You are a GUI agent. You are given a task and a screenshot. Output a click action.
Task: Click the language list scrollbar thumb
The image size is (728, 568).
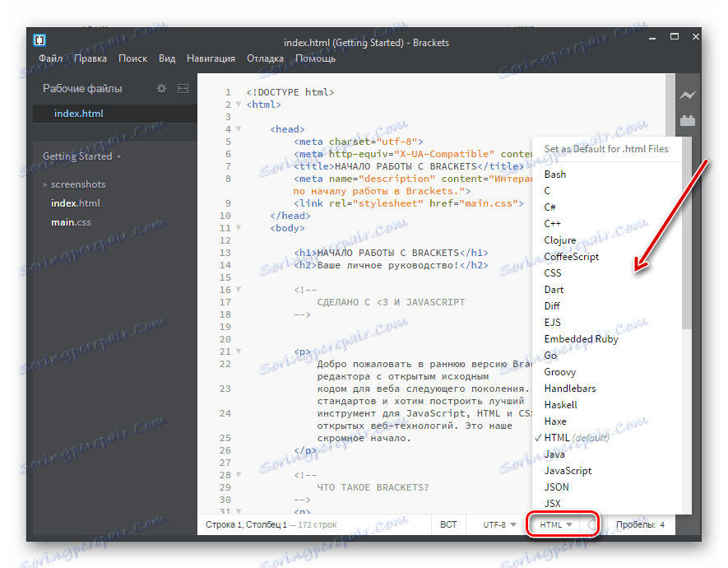(687, 233)
